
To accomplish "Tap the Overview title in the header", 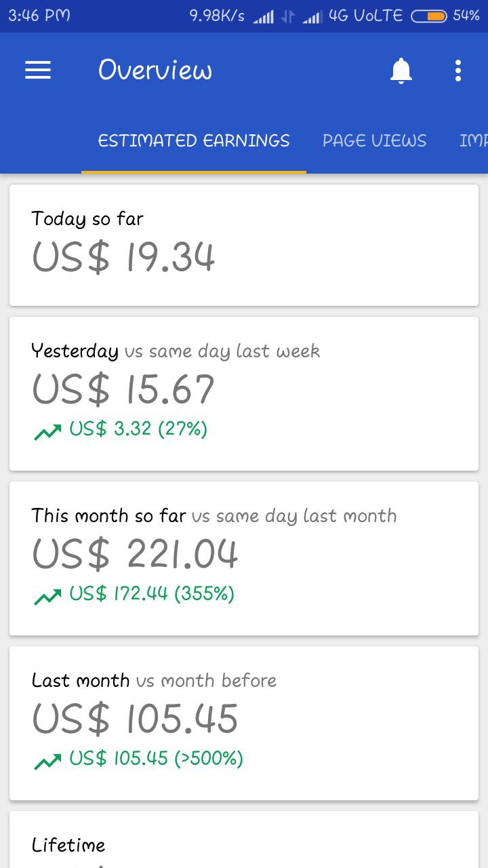I will (155, 71).
